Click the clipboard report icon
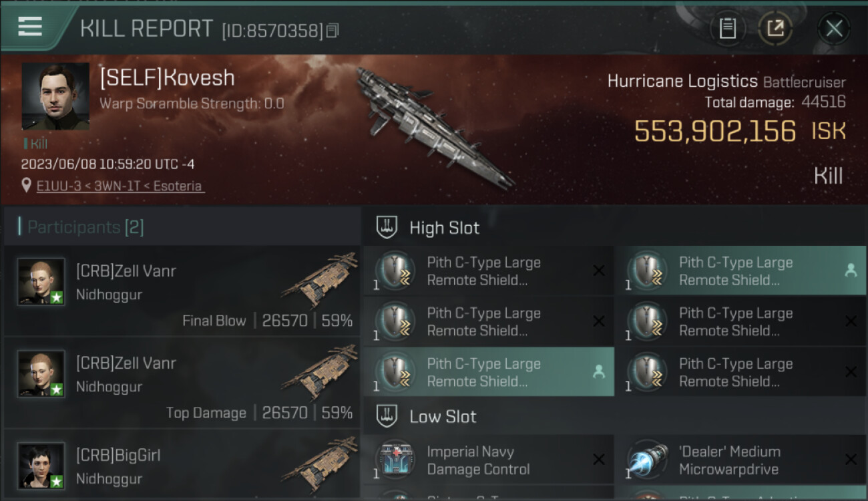This screenshot has width=868, height=501. click(727, 29)
